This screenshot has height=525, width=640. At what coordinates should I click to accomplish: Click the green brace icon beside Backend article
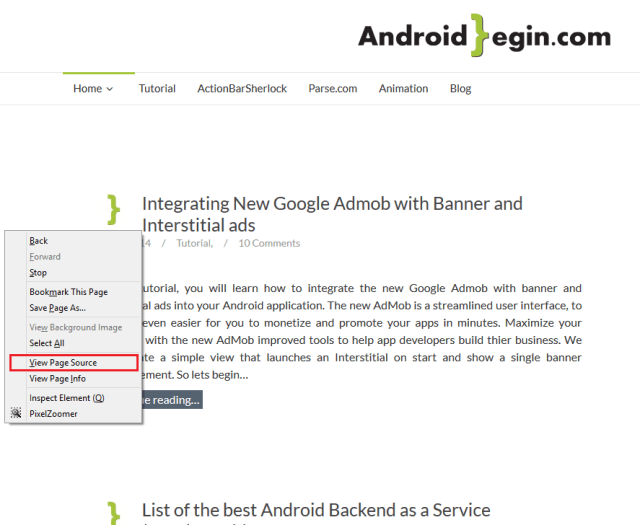click(x=113, y=514)
